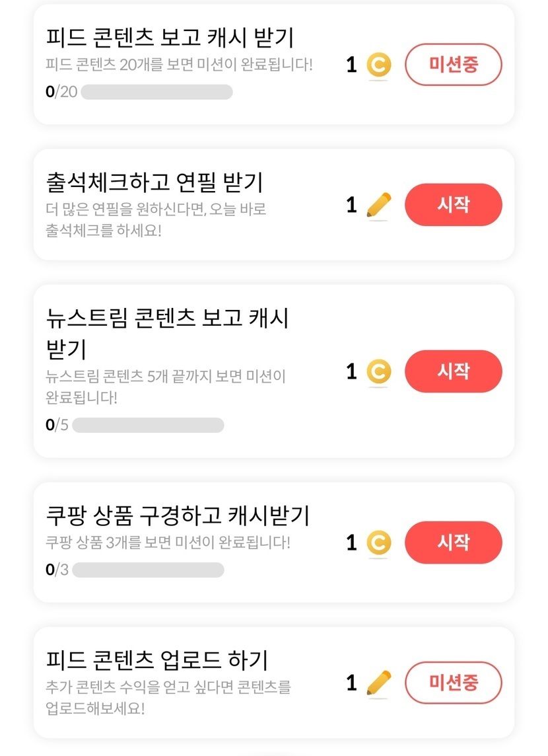Click the 0/3 Coupang progress bar
The height and width of the screenshot is (756, 548).
click(148, 569)
